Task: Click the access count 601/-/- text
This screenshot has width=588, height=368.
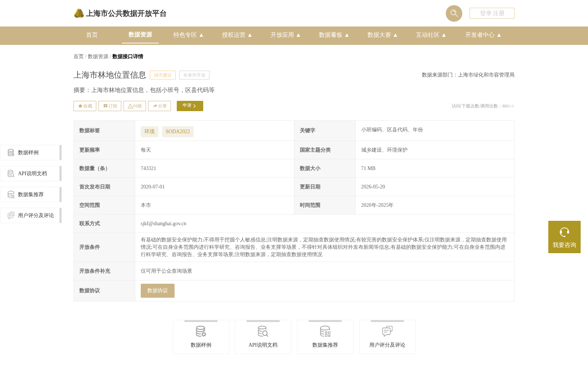Action: (x=508, y=106)
